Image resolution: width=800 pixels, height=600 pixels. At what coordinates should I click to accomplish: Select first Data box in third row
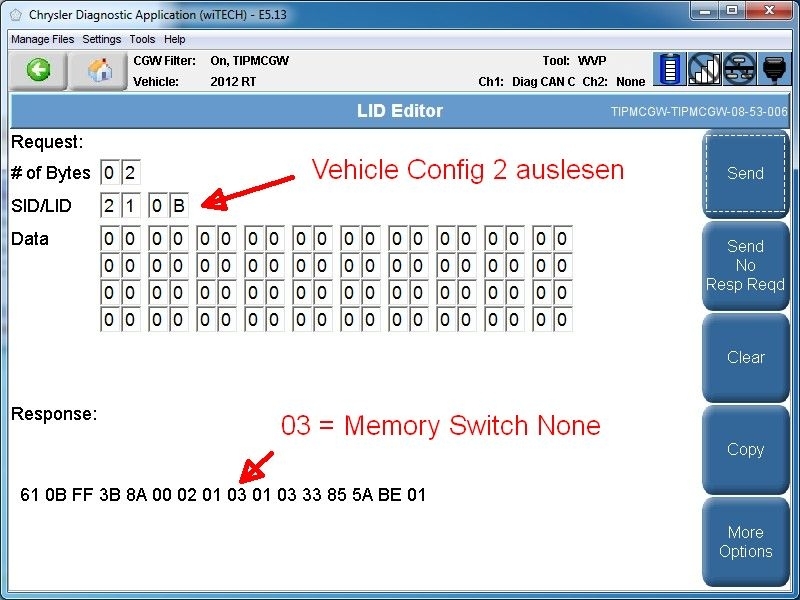tap(109, 292)
